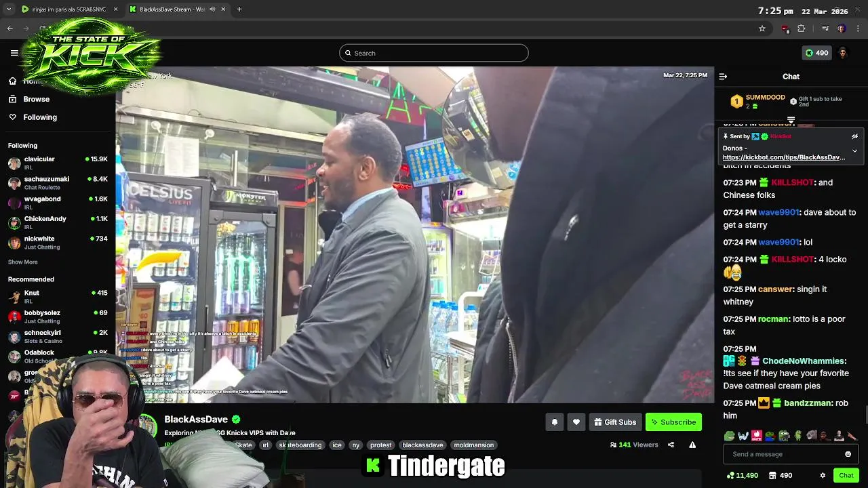Insert the Tinder GATE emote
The image size is (868, 488).
pos(757,436)
